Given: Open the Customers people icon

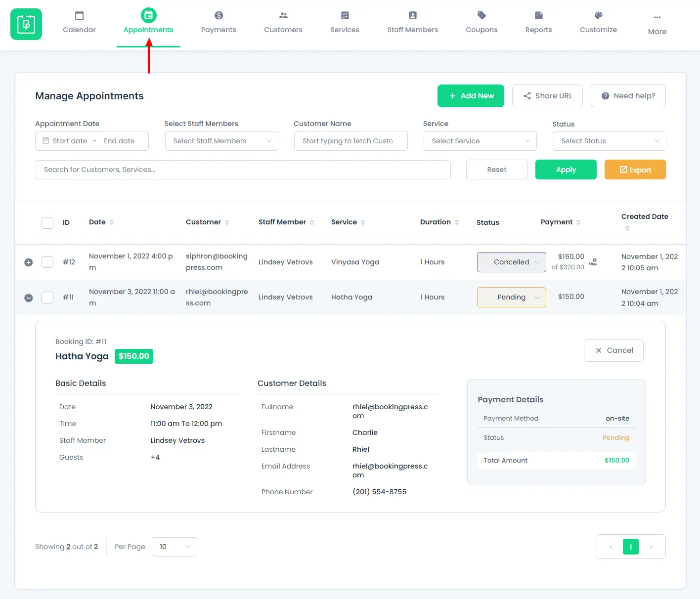Looking at the screenshot, I should (x=282, y=15).
